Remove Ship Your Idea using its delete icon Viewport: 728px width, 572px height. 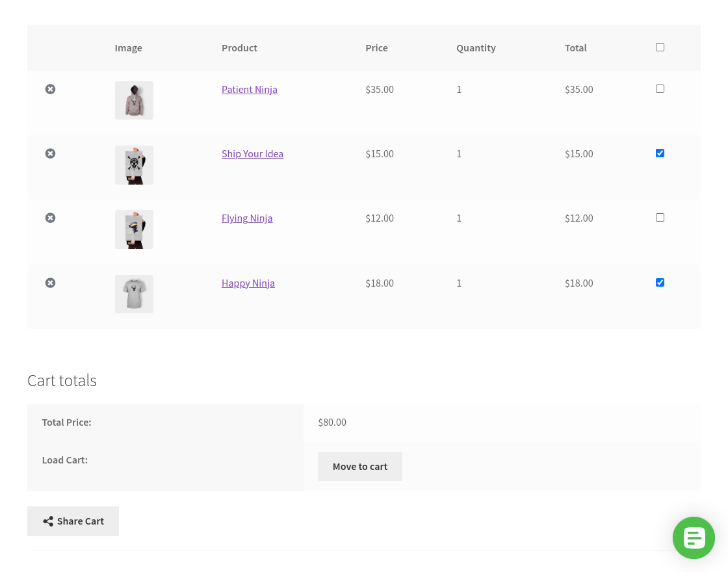coord(50,153)
